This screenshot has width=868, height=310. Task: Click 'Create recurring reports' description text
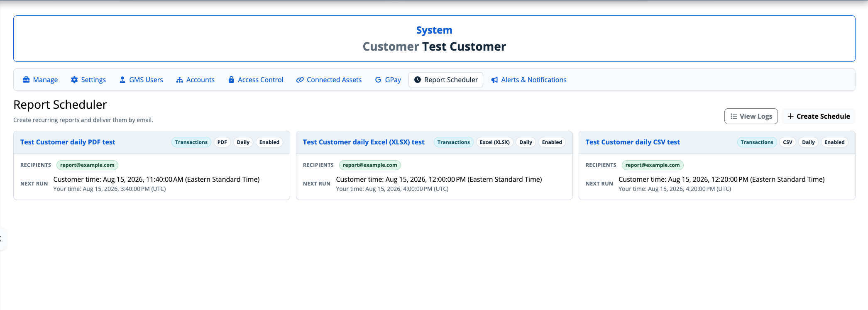click(x=83, y=120)
